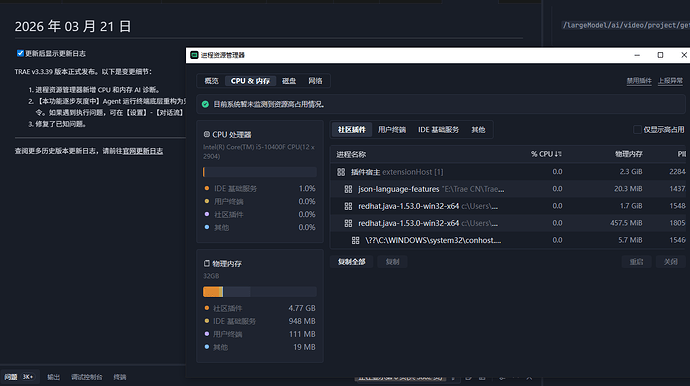Click the extensionHost row plugin icon

(x=341, y=172)
